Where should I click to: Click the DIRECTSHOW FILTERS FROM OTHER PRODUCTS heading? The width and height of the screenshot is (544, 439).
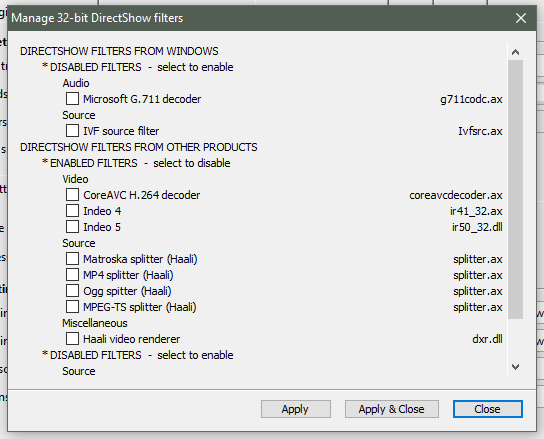tap(139, 147)
